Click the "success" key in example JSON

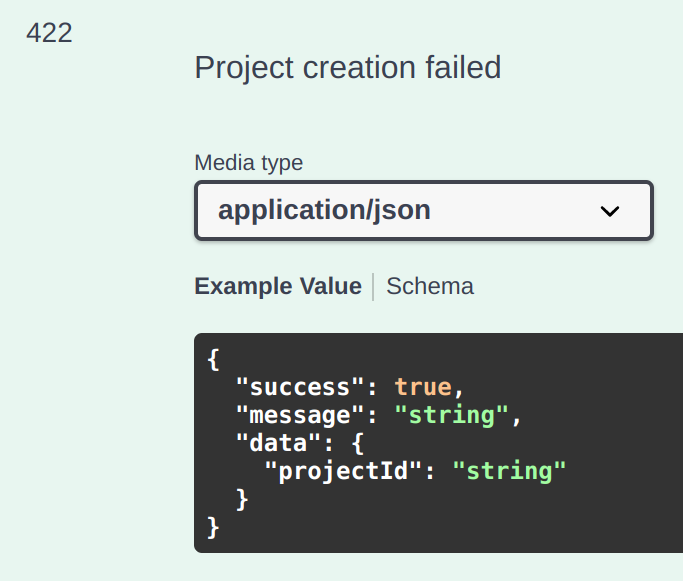click(x=300, y=387)
